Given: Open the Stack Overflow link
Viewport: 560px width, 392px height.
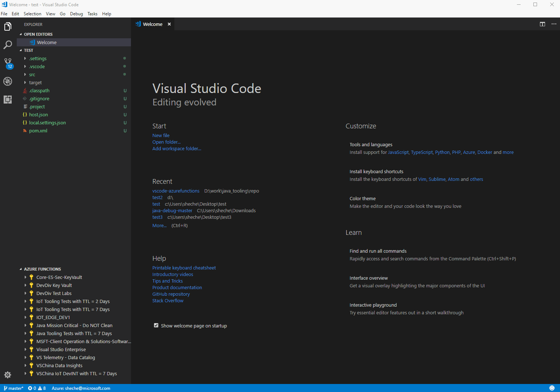Looking at the screenshot, I should point(168,300).
